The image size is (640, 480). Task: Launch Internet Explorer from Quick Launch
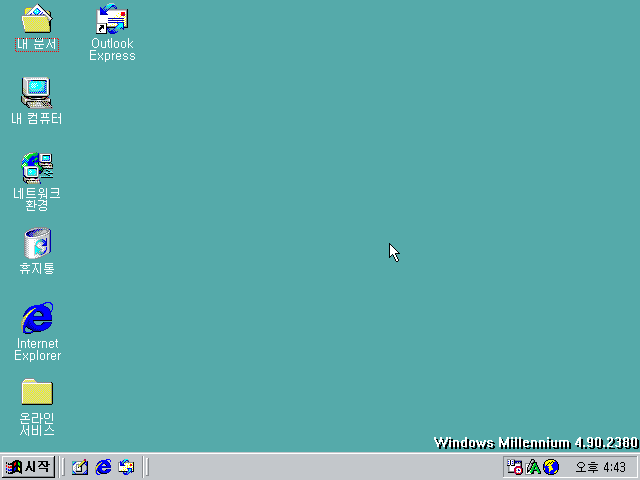(103, 467)
